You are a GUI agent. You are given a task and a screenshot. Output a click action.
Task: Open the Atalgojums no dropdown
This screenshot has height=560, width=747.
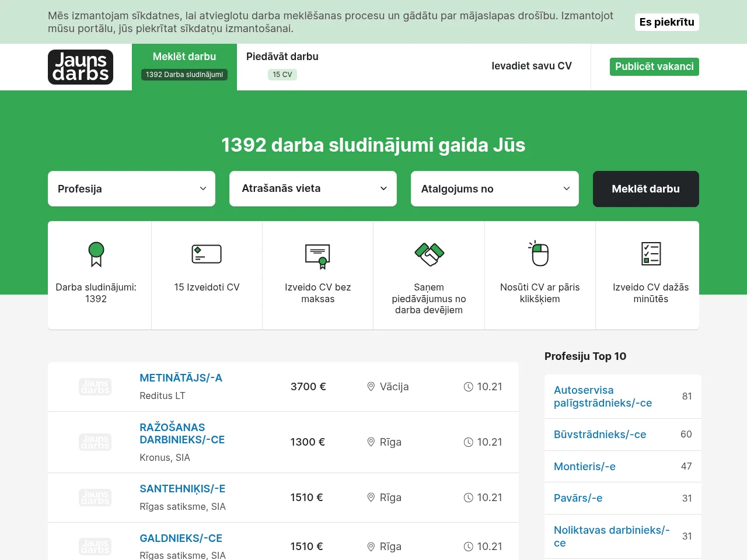(x=495, y=188)
